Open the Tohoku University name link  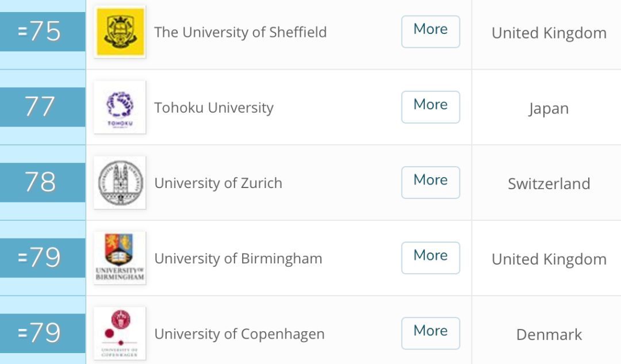coord(214,108)
